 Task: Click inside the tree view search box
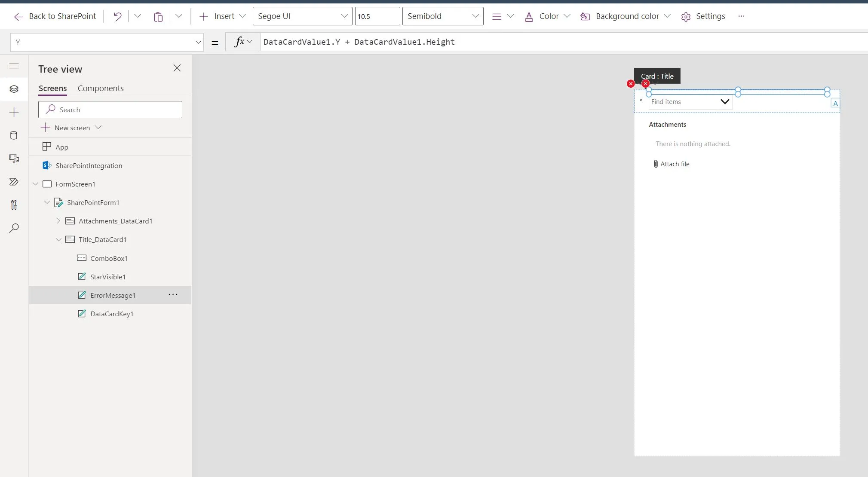110,109
